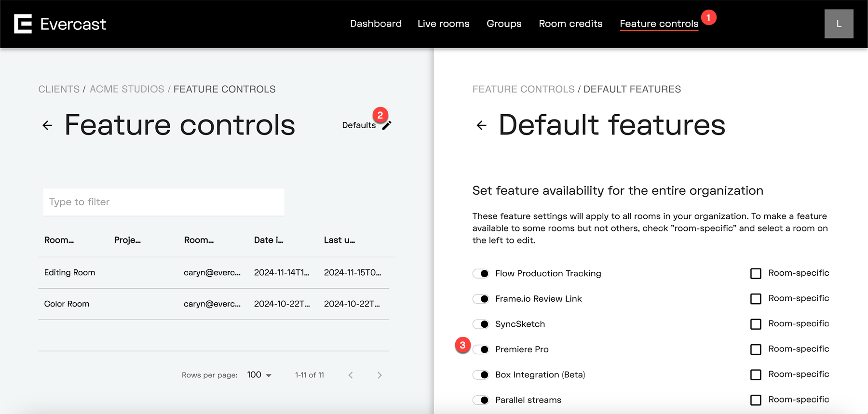Toggle Box Integration (Beta) switch
Viewport: 868px width, 414px height.
481,375
